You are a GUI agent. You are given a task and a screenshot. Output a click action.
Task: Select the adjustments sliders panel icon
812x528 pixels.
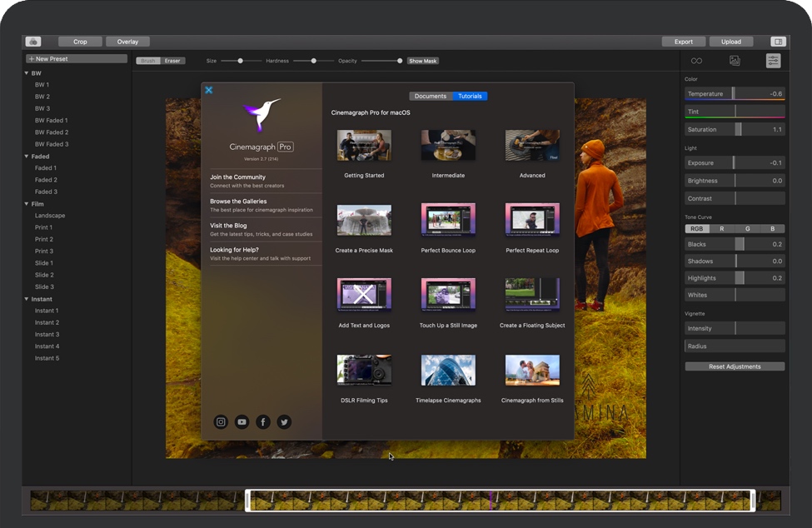click(x=773, y=61)
